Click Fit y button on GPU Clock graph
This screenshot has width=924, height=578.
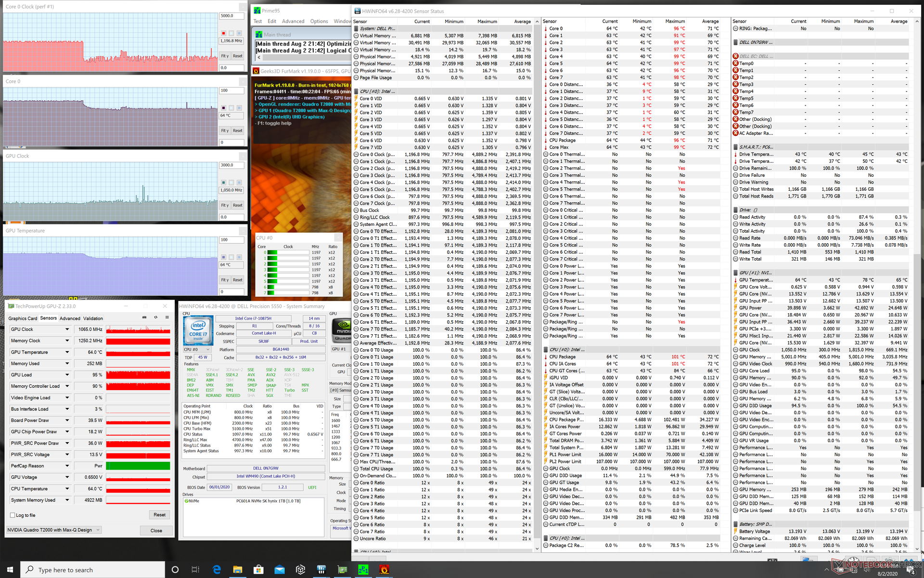[x=225, y=205]
